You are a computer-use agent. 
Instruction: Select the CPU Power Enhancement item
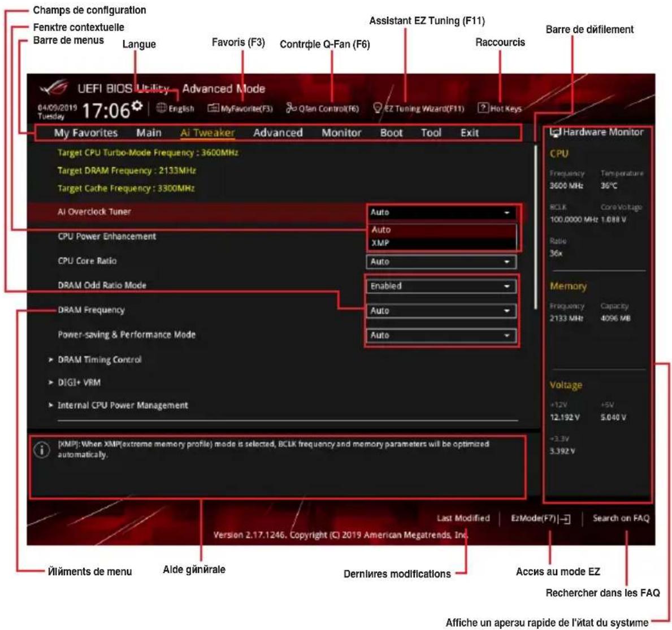pos(107,237)
